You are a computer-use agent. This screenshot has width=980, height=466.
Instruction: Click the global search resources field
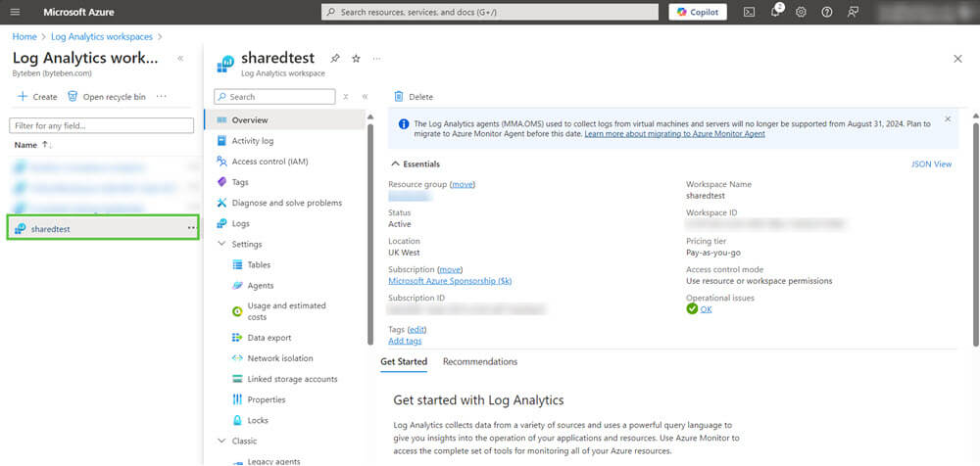click(489, 12)
